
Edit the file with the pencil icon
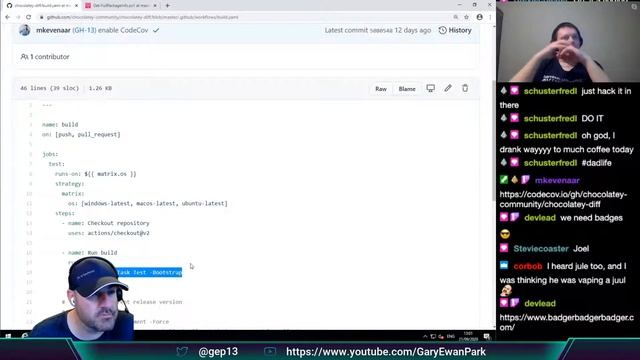pos(448,88)
